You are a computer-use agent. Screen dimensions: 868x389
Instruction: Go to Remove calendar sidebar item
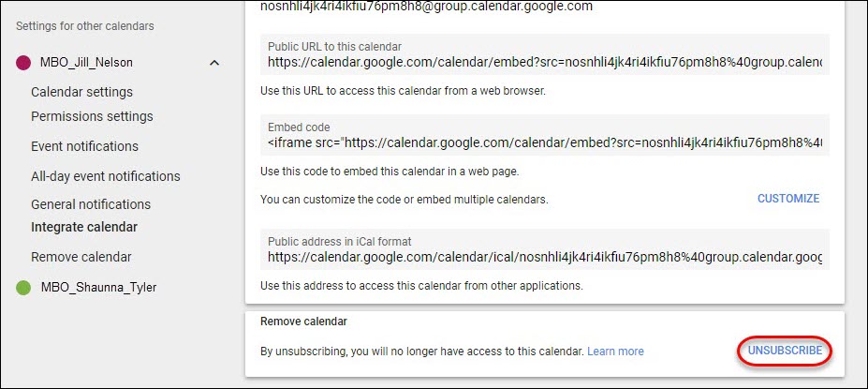click(81, 257)
